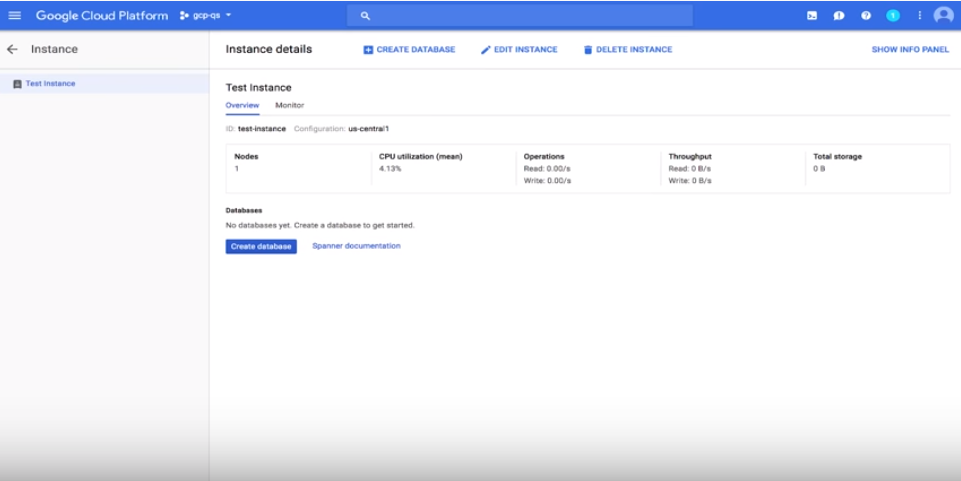
Task: Click EDIT INSTANCE button
Action: click(519, 50)
